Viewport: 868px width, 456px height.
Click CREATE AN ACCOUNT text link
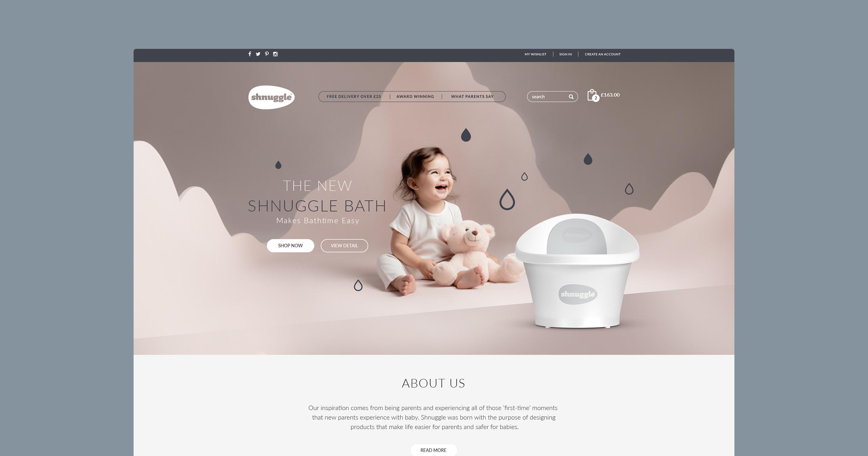[603, 54]
